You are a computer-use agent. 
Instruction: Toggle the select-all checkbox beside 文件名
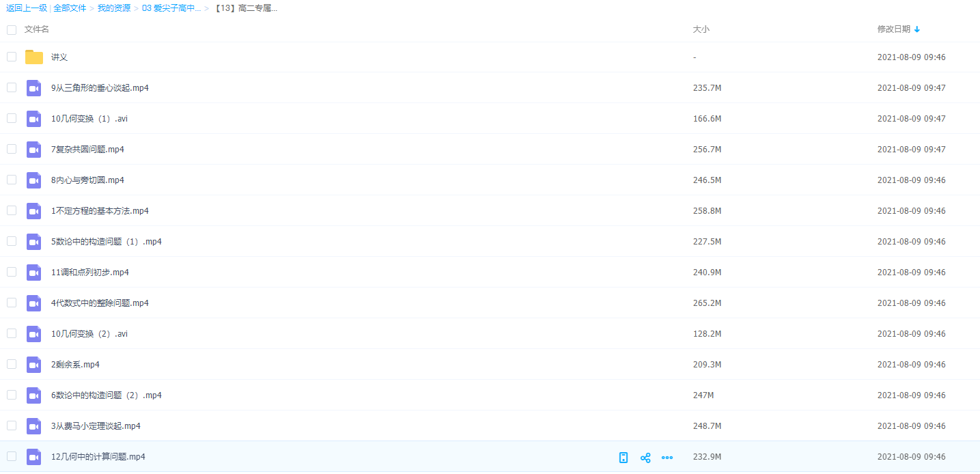[x=12, y=29]
